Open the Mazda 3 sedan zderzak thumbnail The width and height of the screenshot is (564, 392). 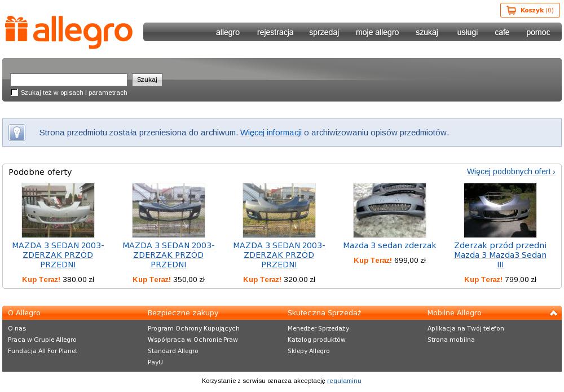[390, 210]
